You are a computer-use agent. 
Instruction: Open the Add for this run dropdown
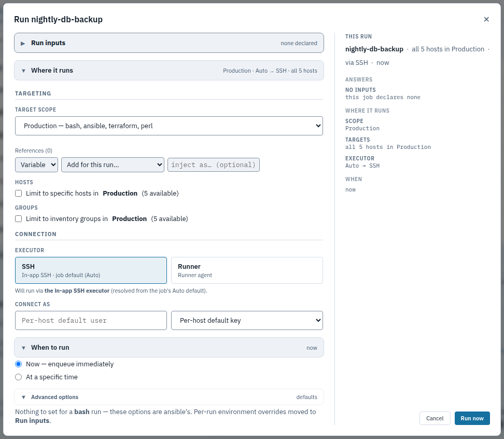tap(113, 164)
